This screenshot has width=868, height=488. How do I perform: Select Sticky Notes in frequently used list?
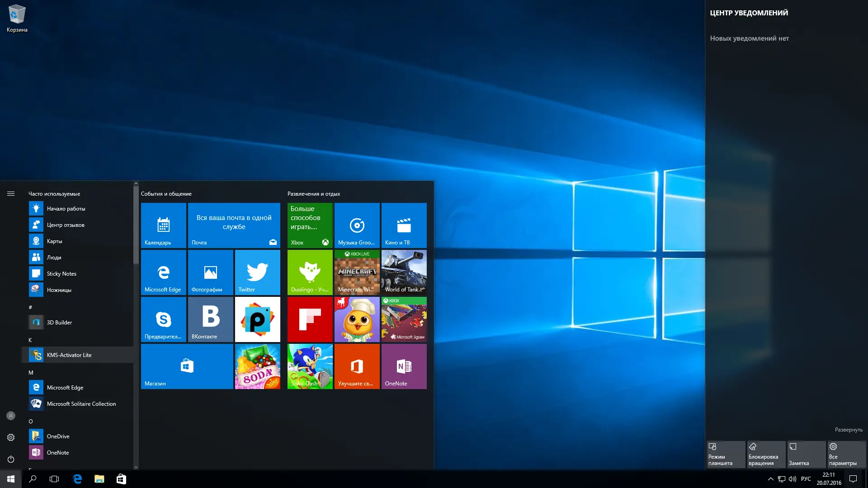coord(61,274)
